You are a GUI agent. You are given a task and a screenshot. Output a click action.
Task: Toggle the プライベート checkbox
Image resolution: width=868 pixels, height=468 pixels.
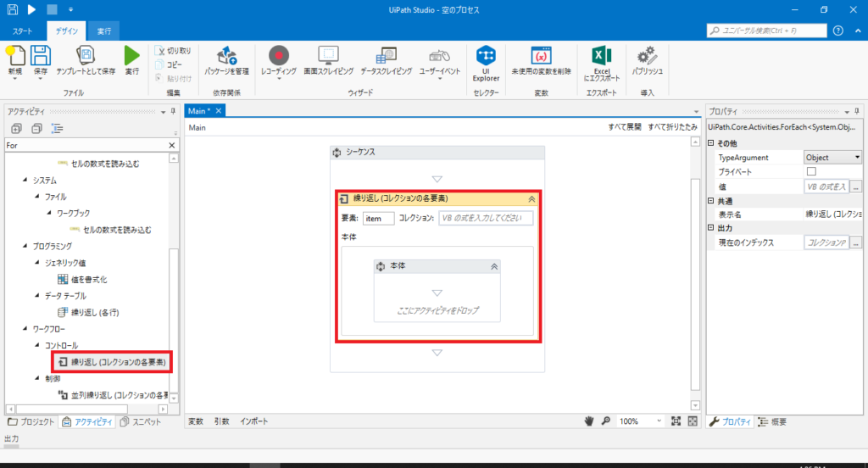tap(811, 172)
